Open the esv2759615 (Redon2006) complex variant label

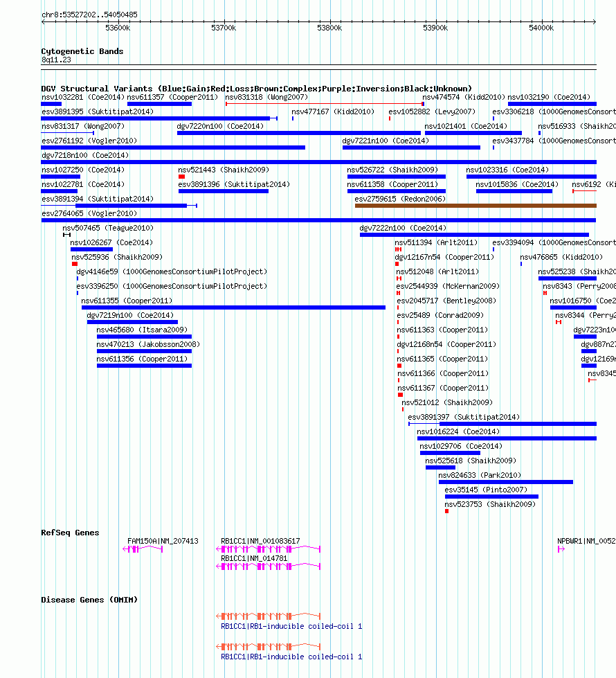pos(400,199)
